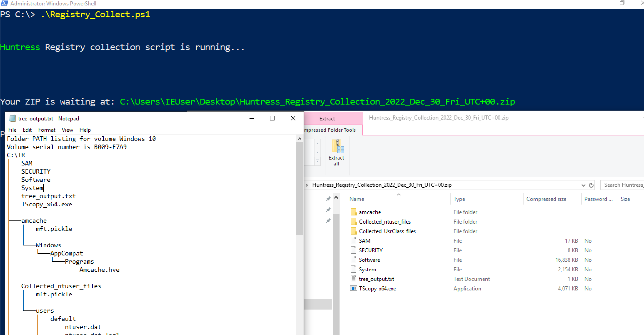The width and height of the screenshot is (644, 335).
Task: Click the Collected_ntuser_files folder icon
Action: tap(354, 222)
